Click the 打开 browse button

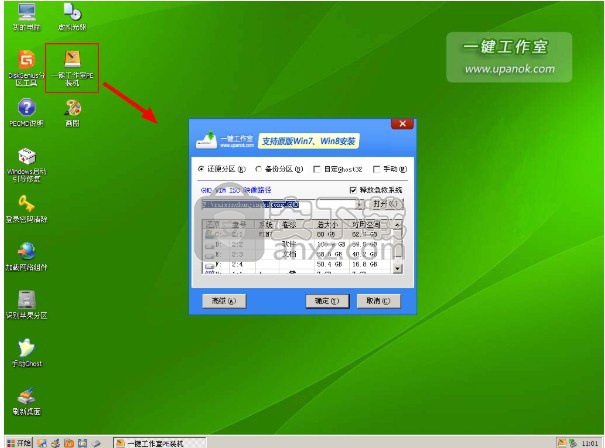point(385,204)
